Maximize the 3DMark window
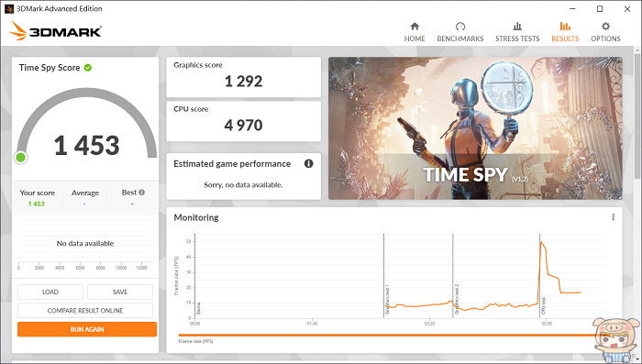 (x=600, y=8)
